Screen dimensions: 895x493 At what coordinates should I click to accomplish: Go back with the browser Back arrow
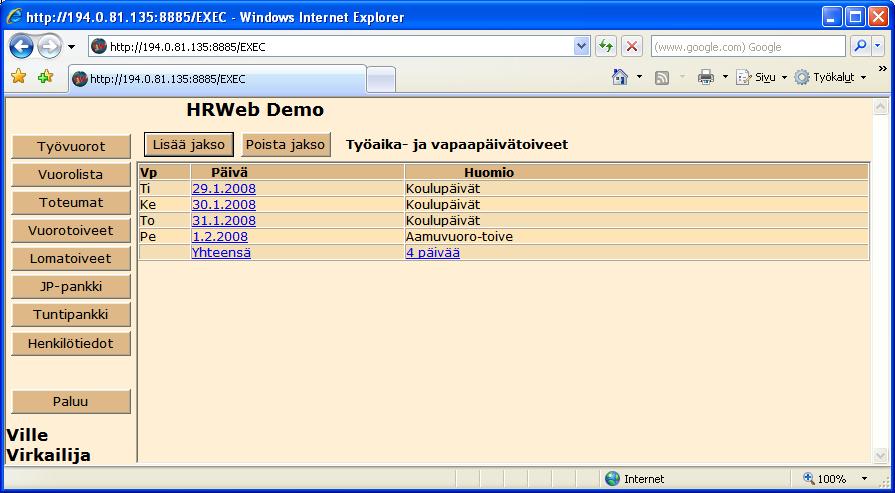[21, 47]
